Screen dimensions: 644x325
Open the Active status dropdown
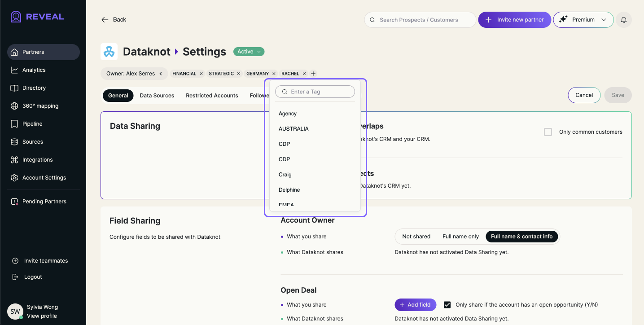(x=249, y=52)
